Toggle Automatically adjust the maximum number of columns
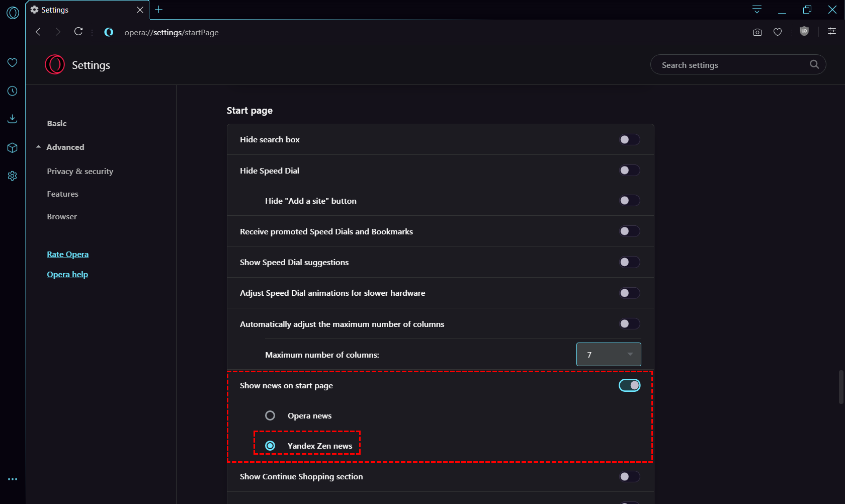 [x=629, y=323]
